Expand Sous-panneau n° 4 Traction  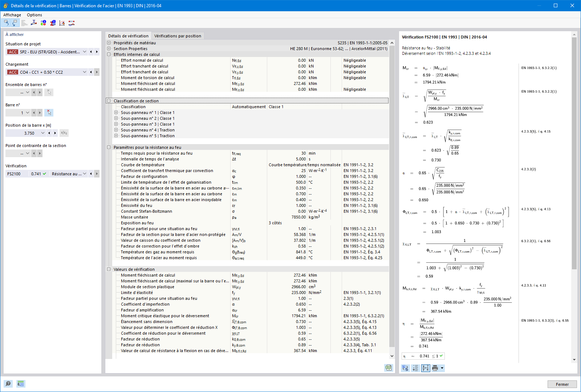coord(116,130)
